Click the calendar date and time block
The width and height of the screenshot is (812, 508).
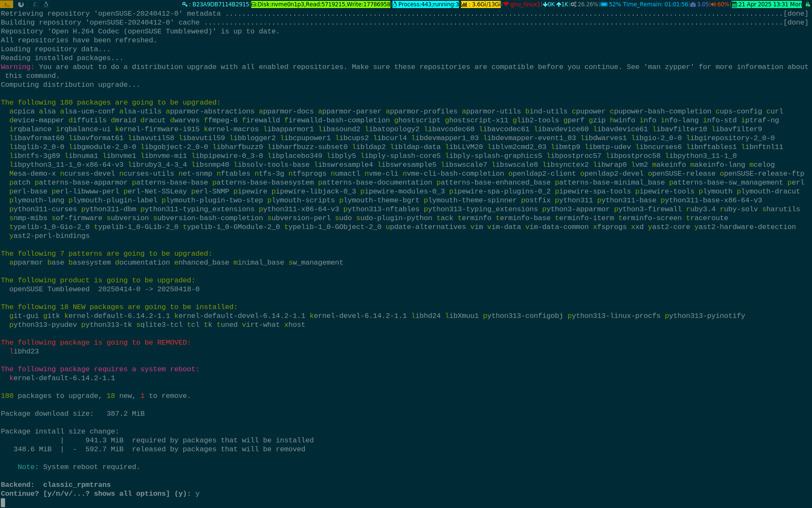click(x=766, y=4)
